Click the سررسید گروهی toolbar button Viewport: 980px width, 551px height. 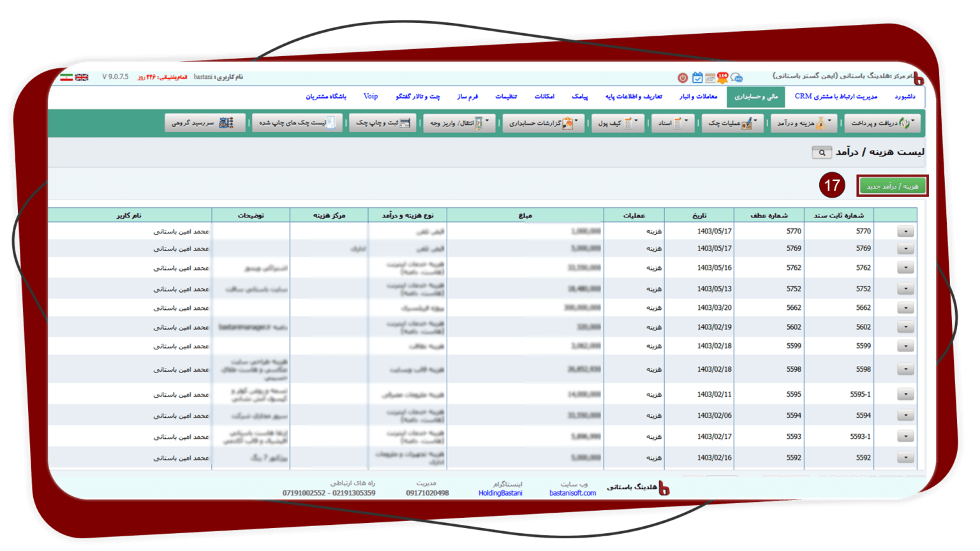click(205, 123)
